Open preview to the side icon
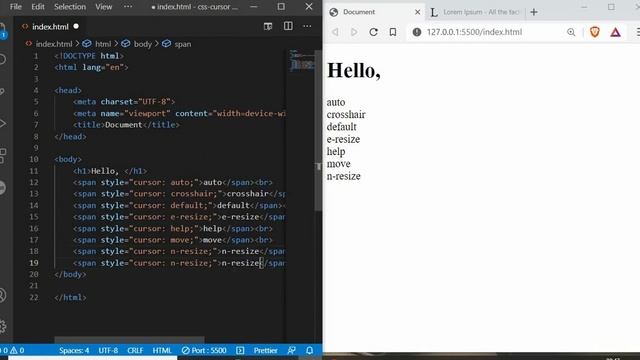This screenshot has width=640, height=360. [x=268, y=27]
